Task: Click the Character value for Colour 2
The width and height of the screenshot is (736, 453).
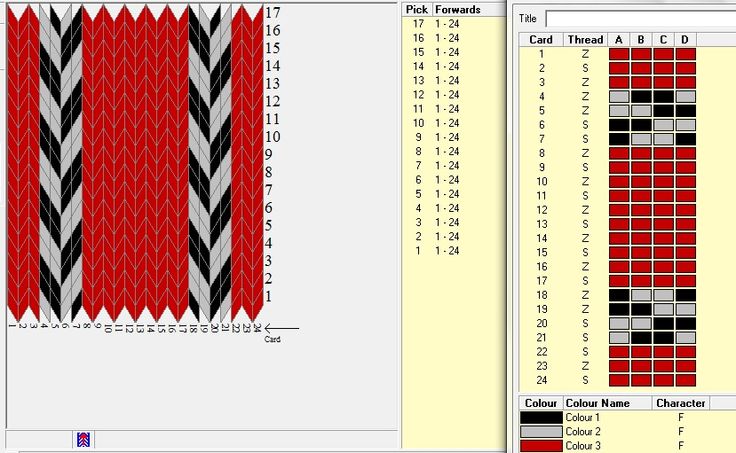Action: 682,432
